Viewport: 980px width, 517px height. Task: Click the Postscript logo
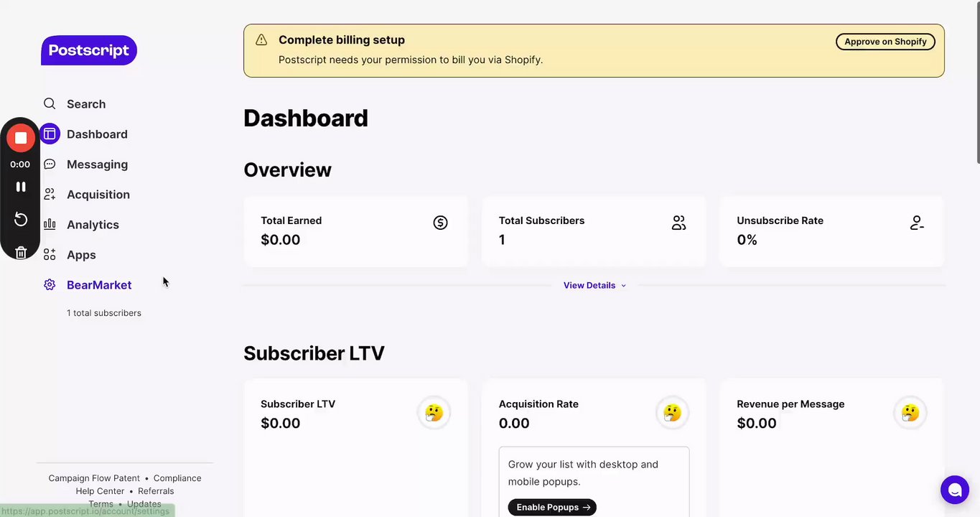(x=89, y=50)
